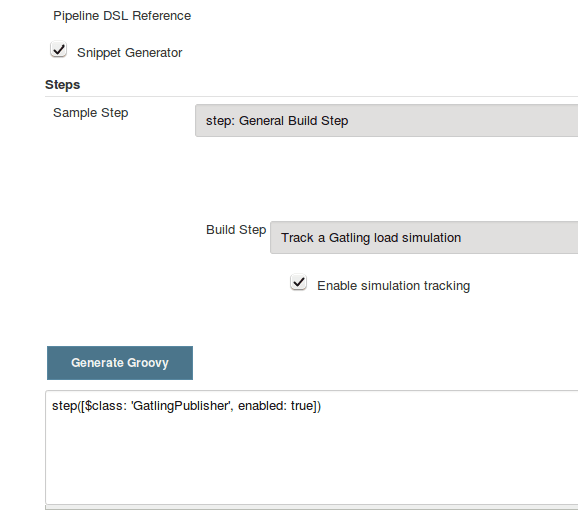Click the 'enabled:' text in the Groovy snippet
Image resolution: width=578 pixels, height=516 pixels.
(262, 406)
